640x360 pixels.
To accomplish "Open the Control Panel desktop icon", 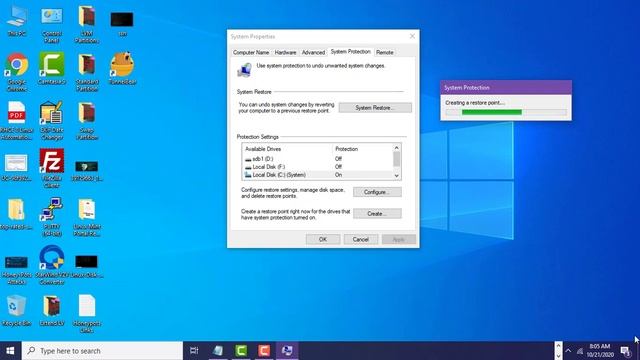I will click(x=52, y=24).
